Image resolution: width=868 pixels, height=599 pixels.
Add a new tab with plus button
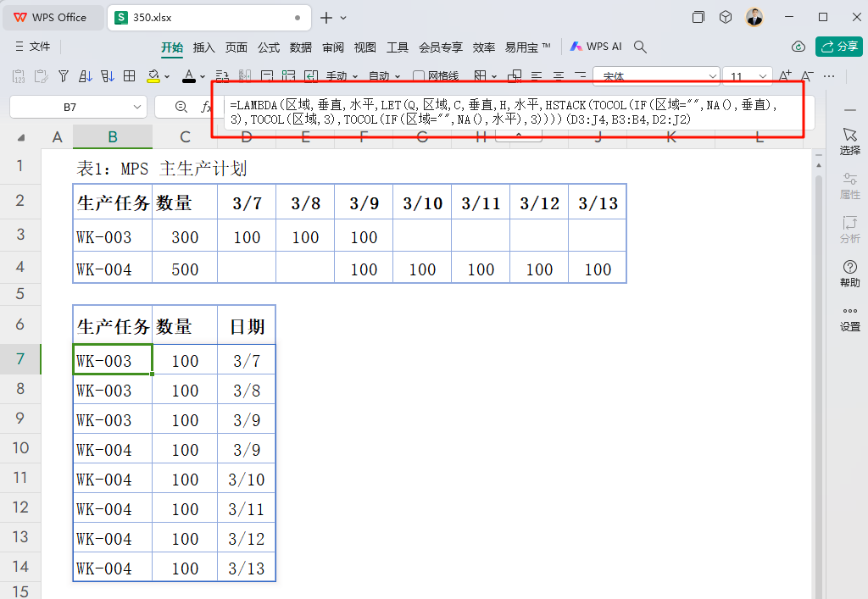[326, 18]
